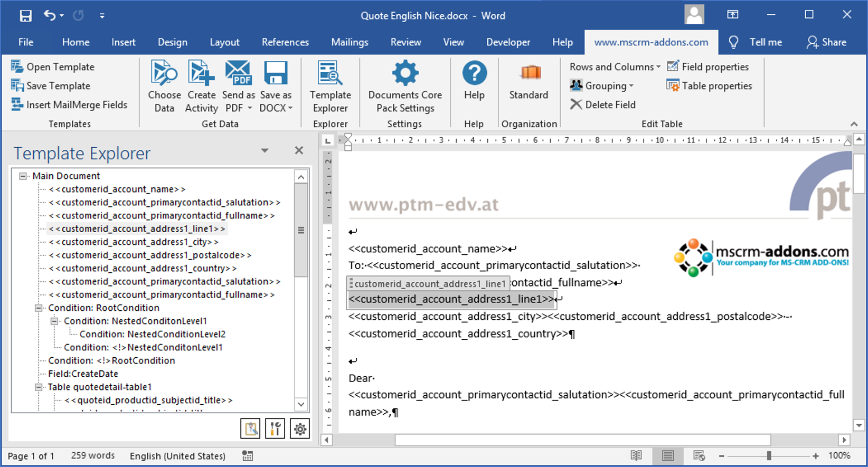Go to the Mailings tab
Viewport: 868px width, 467px height.
[350, 42]
